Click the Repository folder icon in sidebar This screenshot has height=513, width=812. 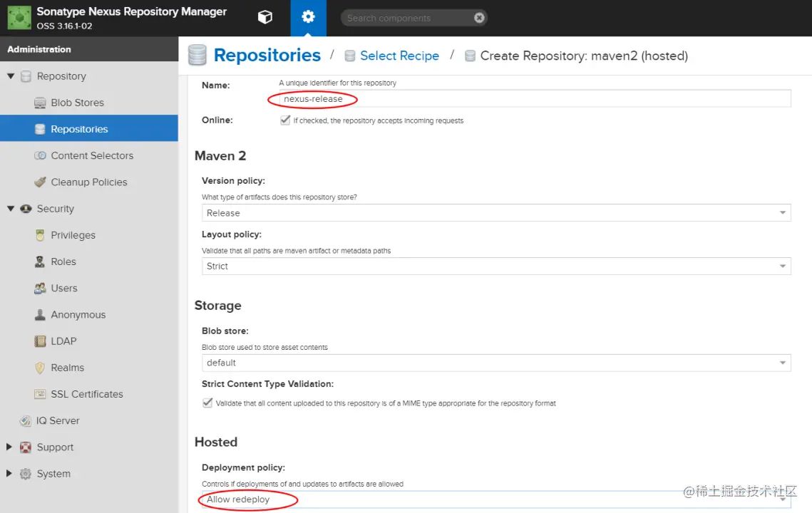point(26,76)
